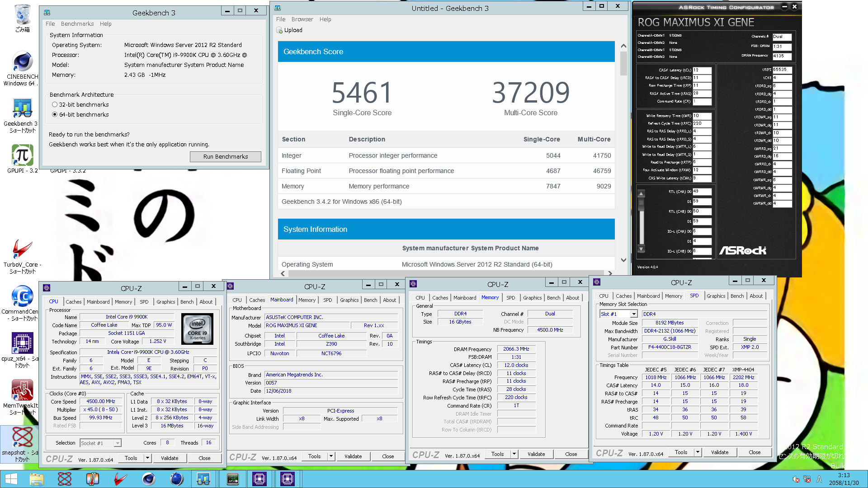Click Tools button in CPU-Z SPD window
This screenshot has width=868, height=488.
[681, 452]
